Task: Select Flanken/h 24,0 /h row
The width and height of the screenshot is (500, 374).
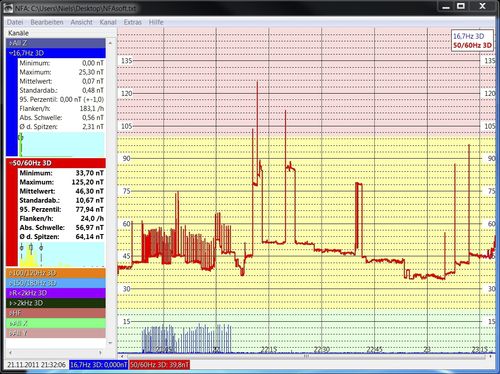Action: click(x=61, y=218)
